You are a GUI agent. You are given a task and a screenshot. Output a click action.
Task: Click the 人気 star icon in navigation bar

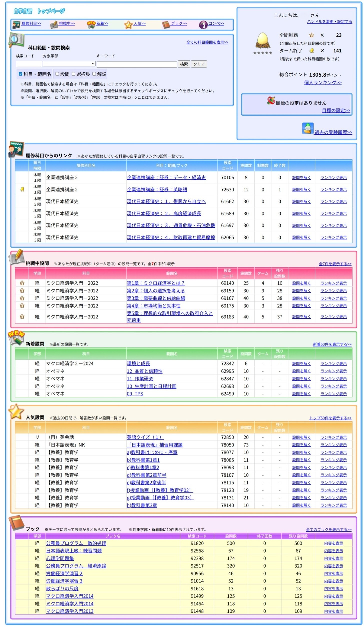click(x=128, y=25)
